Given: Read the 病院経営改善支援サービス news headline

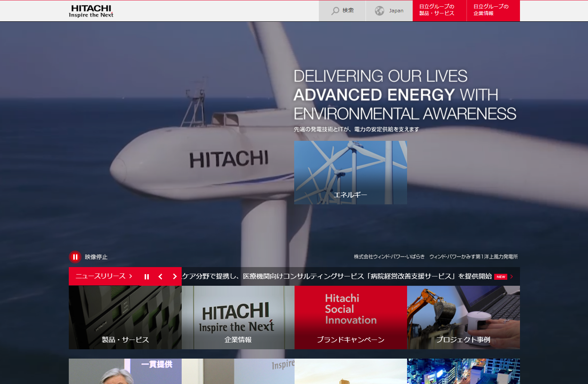Looking at the screenshot, I should pyautogui.click(x=337, y=276).
